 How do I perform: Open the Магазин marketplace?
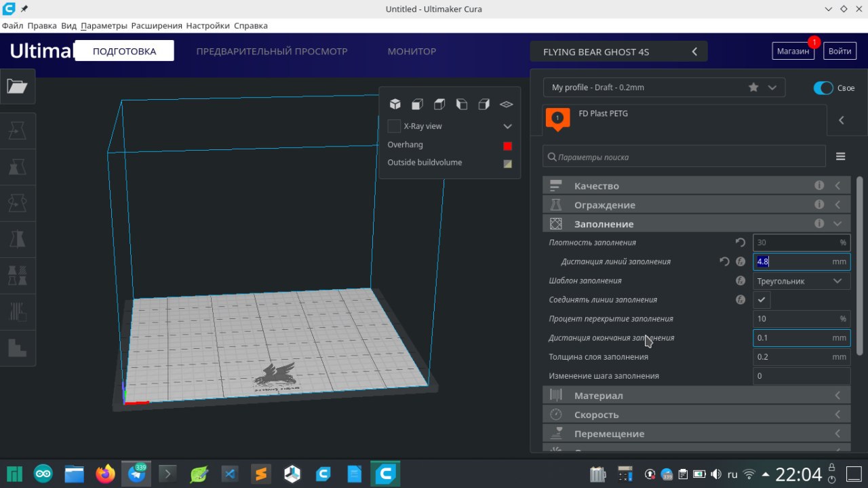tap(793, 51)
